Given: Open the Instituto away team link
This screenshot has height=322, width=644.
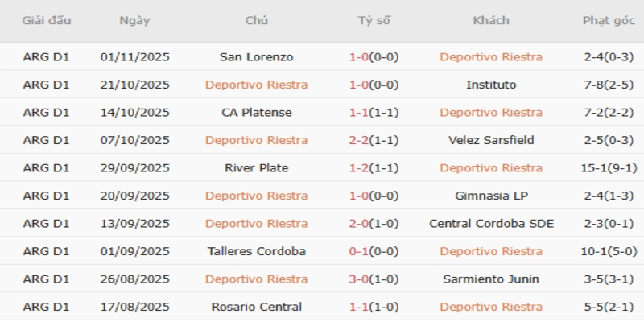Looking at the screenshot, I should tap(491, 85).
